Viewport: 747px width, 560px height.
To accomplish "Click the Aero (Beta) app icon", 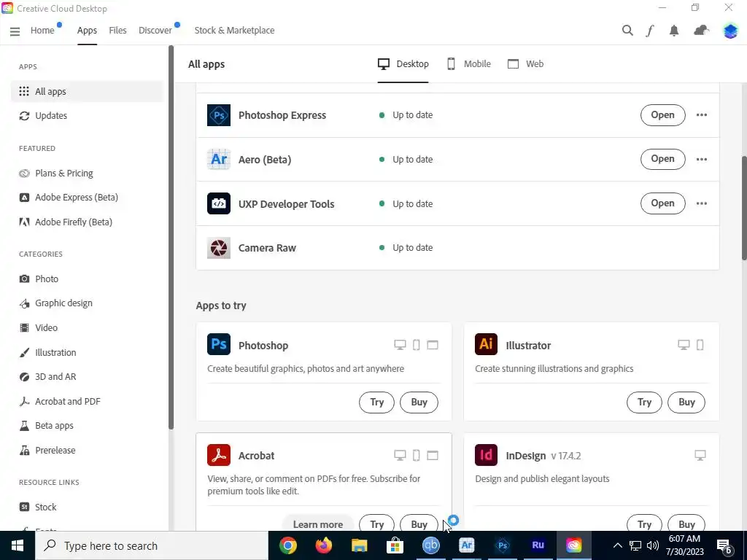I will pyautogui.click(x=219, y=159).
